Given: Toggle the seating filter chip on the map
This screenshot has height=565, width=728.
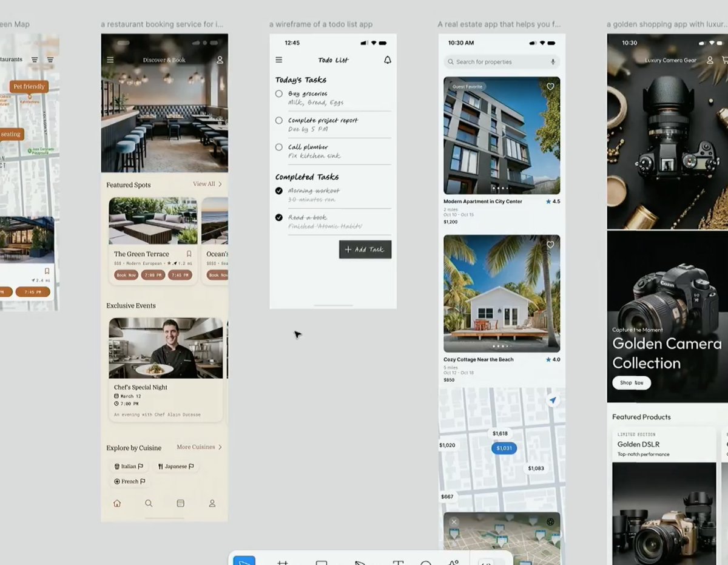Looking at the screenshot, I should (11, 134).
